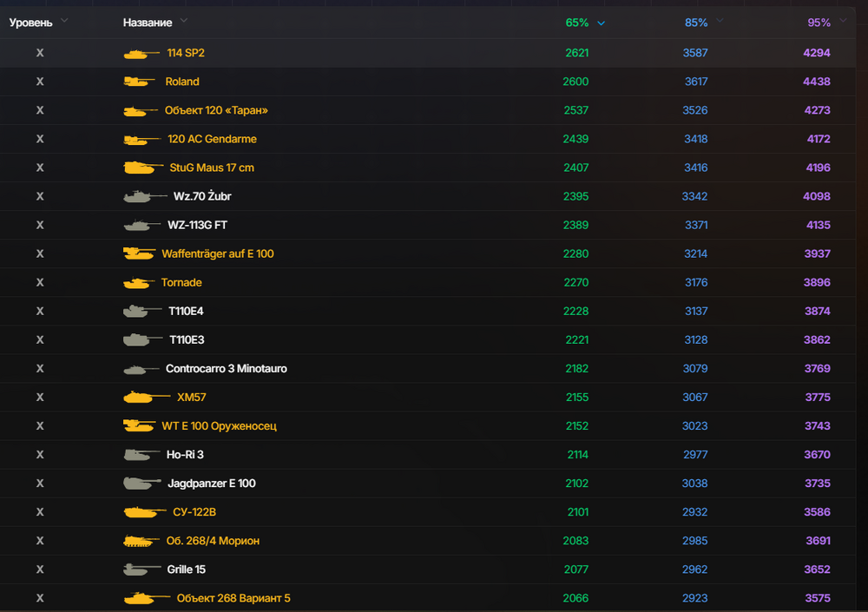The image size is (868, 612).
Task: Click the T110E3 tank icon
Action: 143,339
